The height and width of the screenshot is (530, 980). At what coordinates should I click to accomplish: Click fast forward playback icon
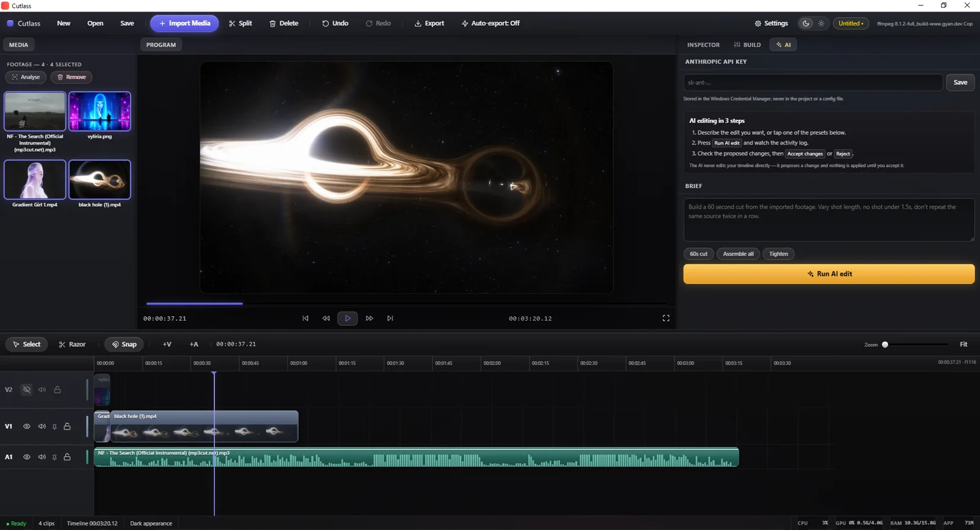[x=369, y=318]
